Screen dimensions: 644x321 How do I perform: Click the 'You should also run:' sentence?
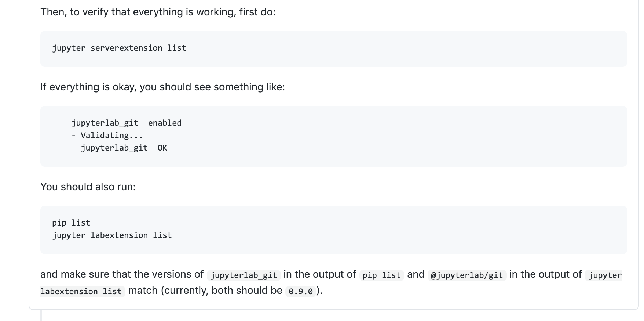coord(88,187)
